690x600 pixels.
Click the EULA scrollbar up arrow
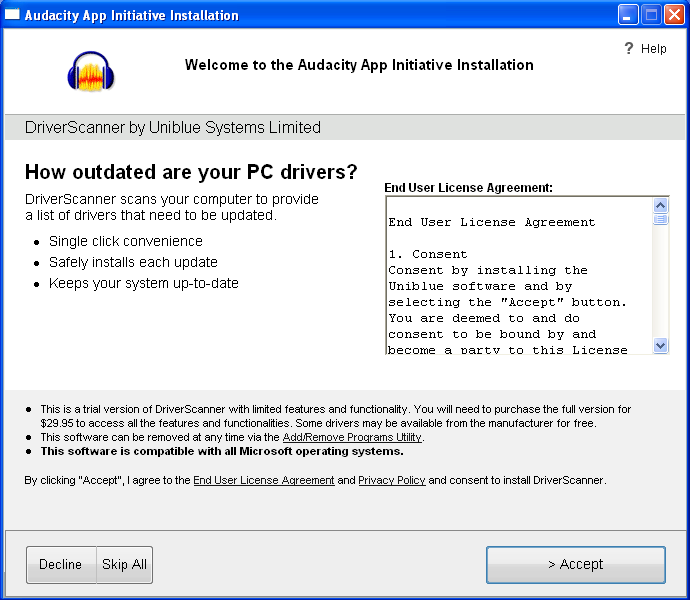click(660, 206)
